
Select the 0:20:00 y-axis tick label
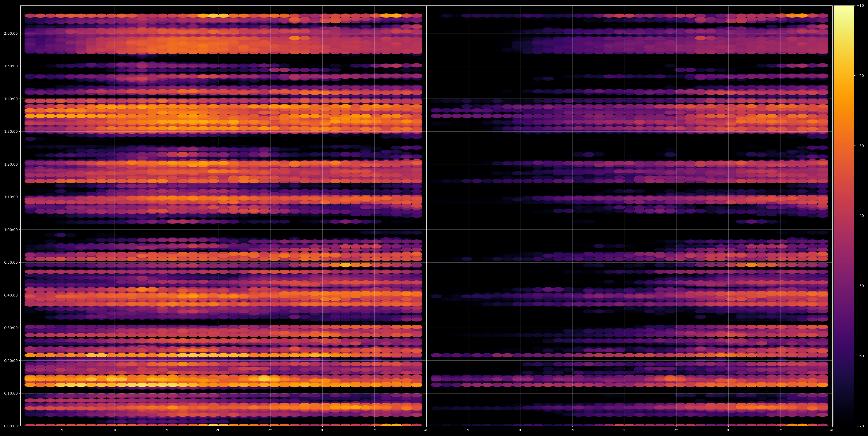coord(11,360)
